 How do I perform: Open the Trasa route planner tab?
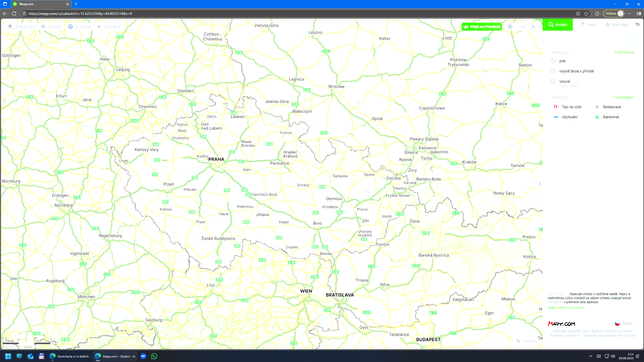(x=588, y=25)
